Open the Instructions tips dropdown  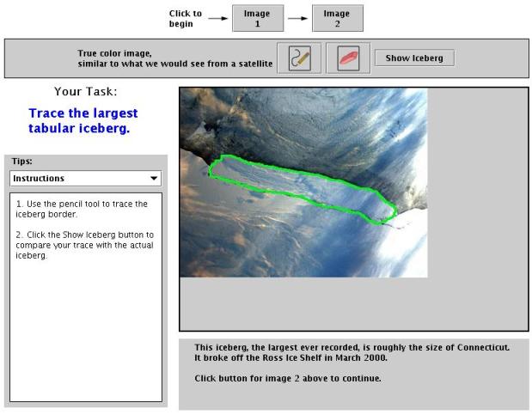click(85, 178)
